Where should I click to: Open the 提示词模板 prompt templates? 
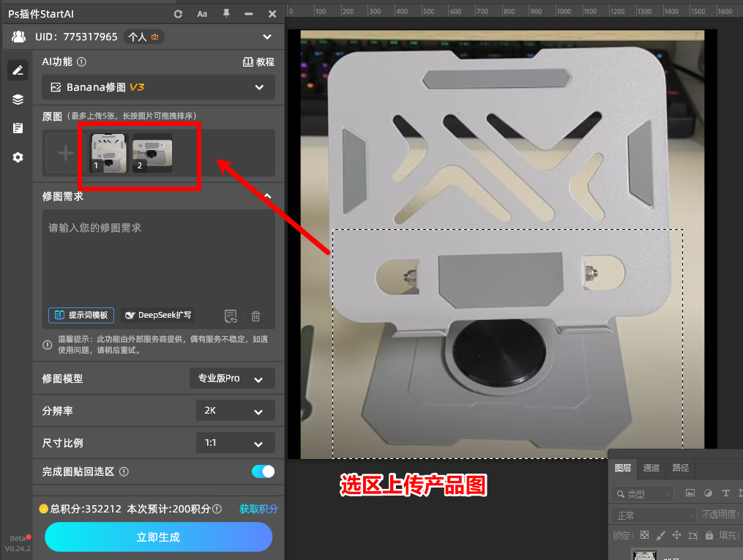point(81,315)
